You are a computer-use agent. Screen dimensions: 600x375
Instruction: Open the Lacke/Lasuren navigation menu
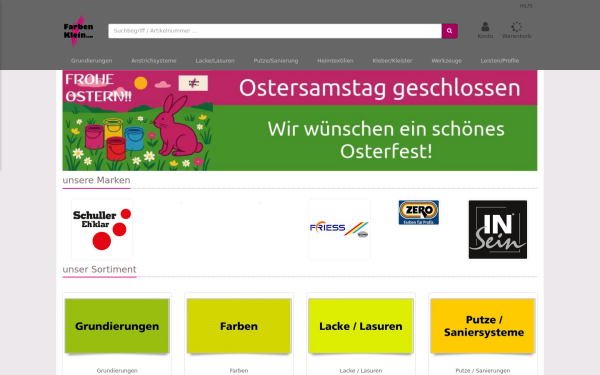(x=215, y=60)
